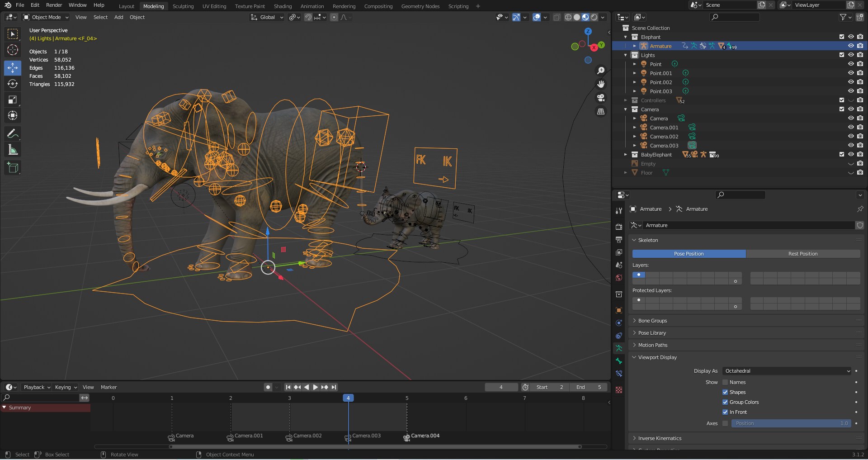The height and width of the screenshot is (460, 868).
Task: Play the animation in the timeline
Action: coord(316,387)
